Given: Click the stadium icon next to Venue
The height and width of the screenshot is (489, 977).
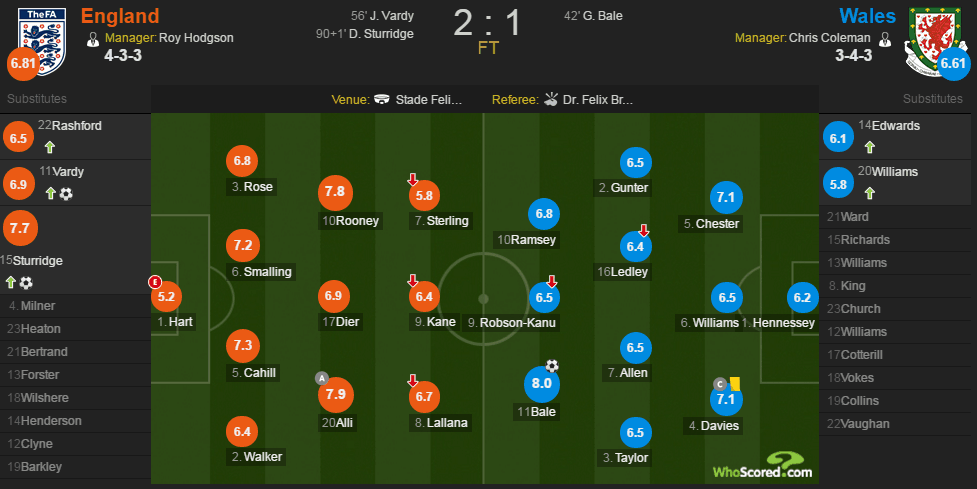Looking at the screenshot, I should click(382, 100).
